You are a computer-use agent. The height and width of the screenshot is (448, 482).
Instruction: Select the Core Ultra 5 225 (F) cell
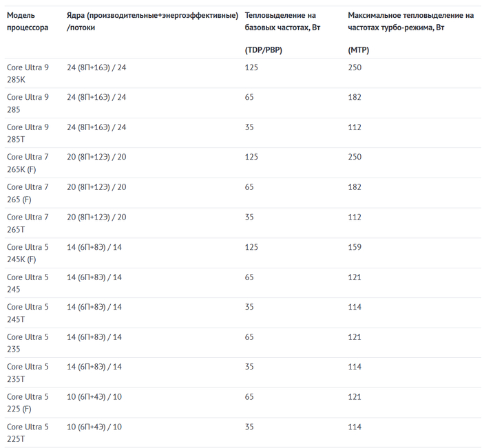[28, 403]
